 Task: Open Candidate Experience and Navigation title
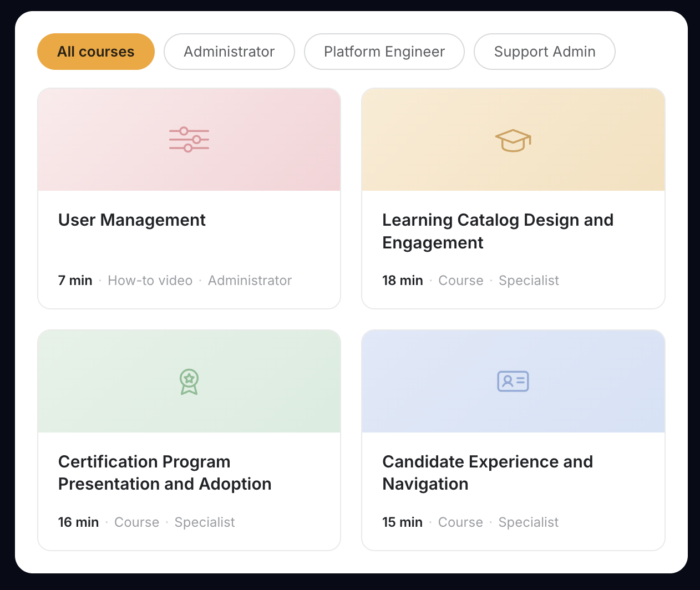tap(488, 473)
